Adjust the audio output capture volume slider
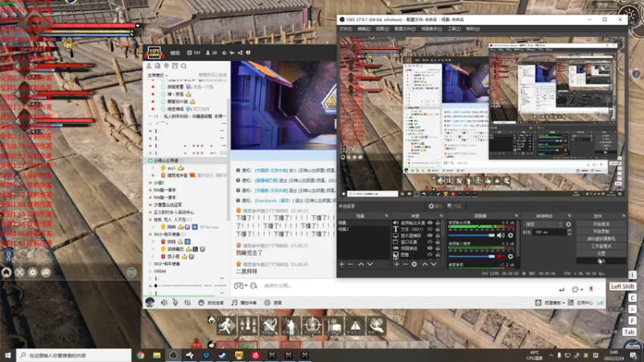 coord(471,235)
